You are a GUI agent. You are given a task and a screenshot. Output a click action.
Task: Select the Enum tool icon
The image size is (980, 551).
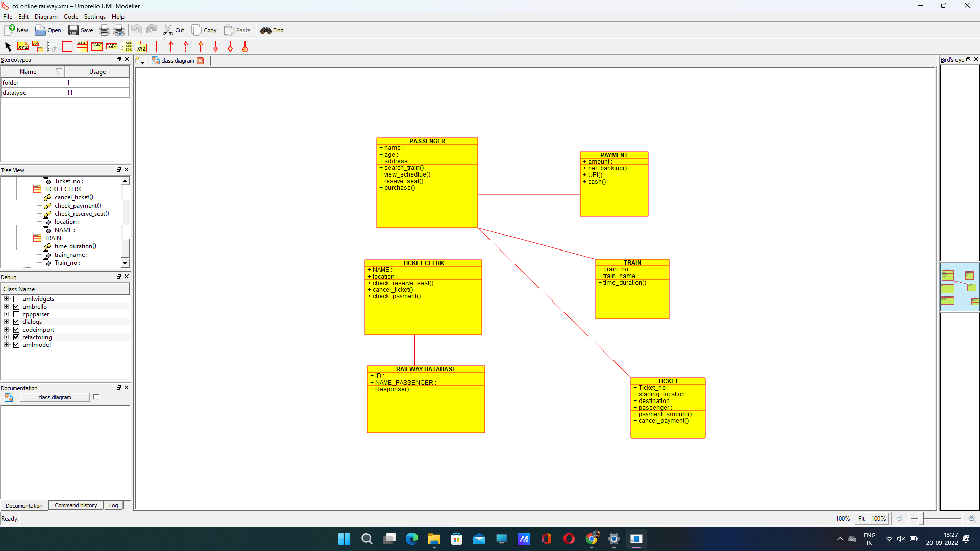(127, 47)
